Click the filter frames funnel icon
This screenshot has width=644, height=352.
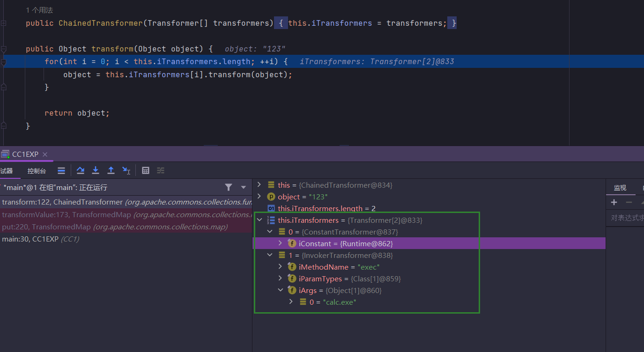229,187
